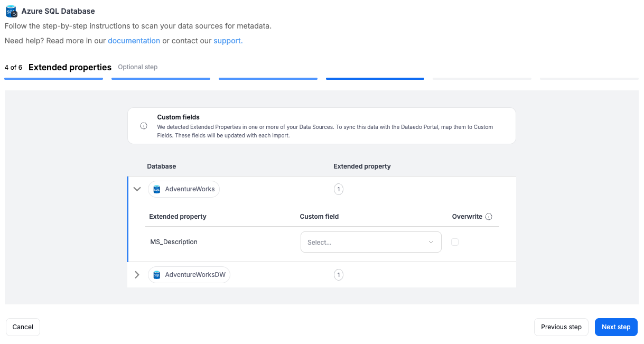Jump to the fifth step progress bar
Screen dimensions: 644x344
(482, 79)
